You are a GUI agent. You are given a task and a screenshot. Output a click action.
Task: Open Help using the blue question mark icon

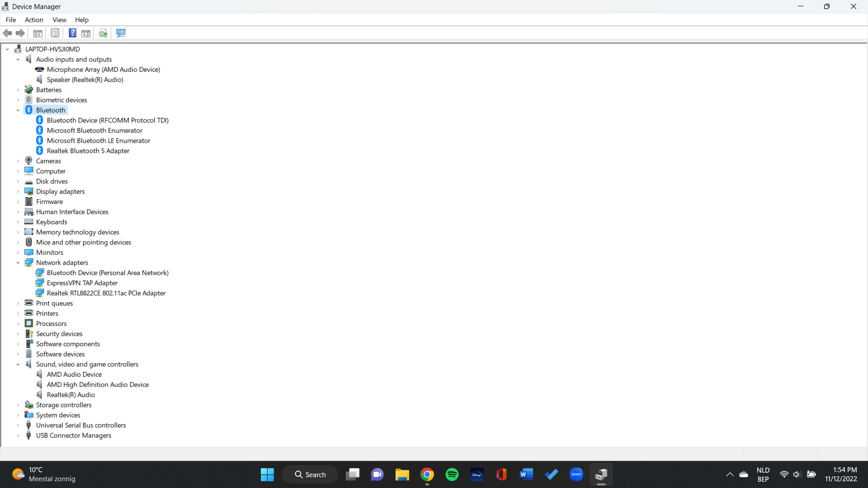coord(72,33)
